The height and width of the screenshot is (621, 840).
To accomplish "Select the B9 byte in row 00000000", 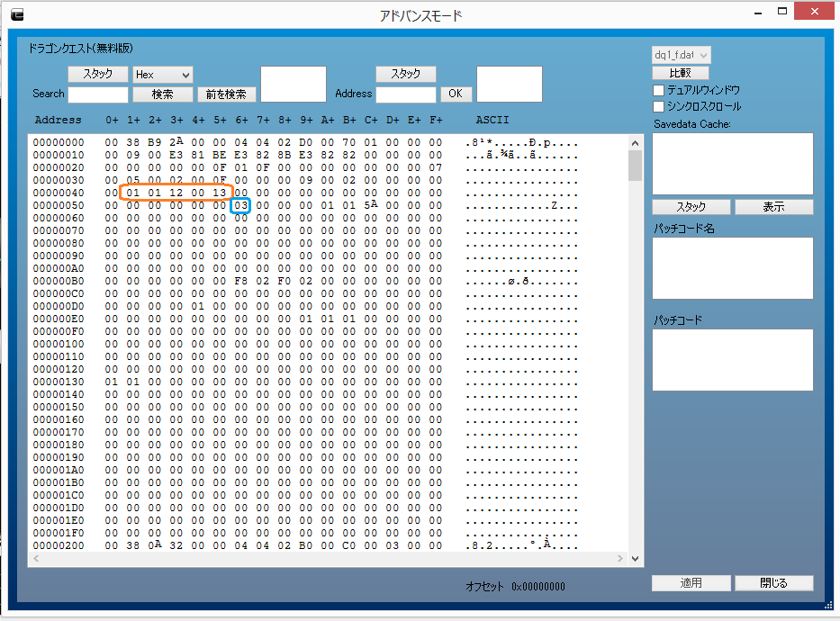I will coord(155,142).
